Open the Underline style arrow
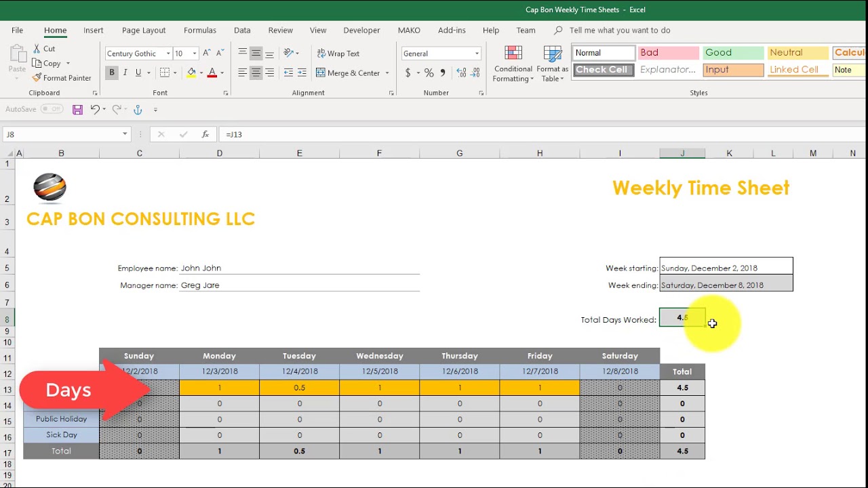This screenshot has height=488, width=868. click(x=149, y=73)
